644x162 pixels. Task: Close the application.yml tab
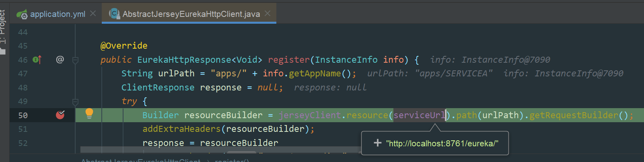[x=93, y=14]
